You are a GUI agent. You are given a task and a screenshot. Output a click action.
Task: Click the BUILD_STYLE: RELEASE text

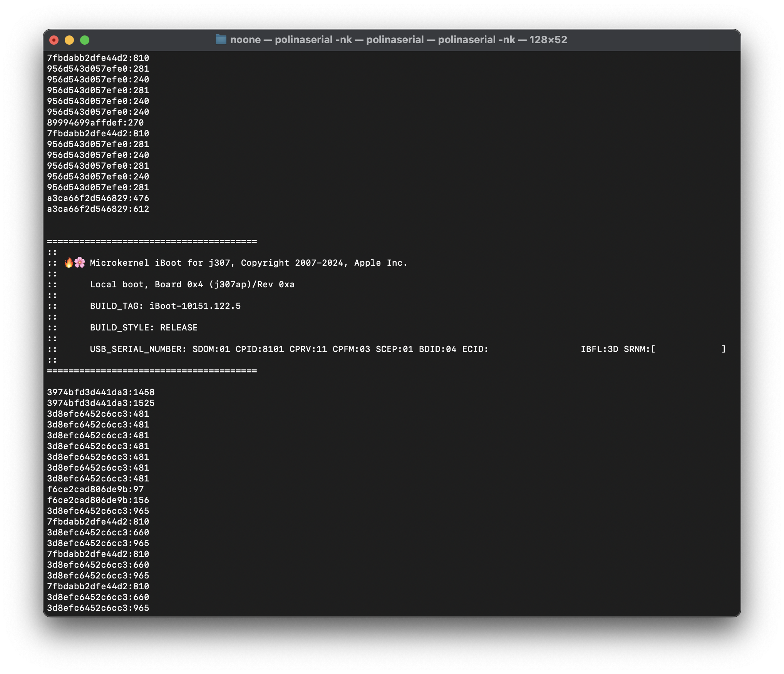pyautogui.click(x=144, y=327)
